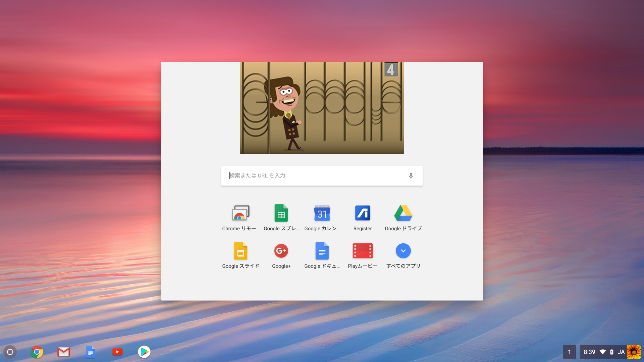Open Gmail from the shelf
644x362 pixels.
[x=64, y=352]
